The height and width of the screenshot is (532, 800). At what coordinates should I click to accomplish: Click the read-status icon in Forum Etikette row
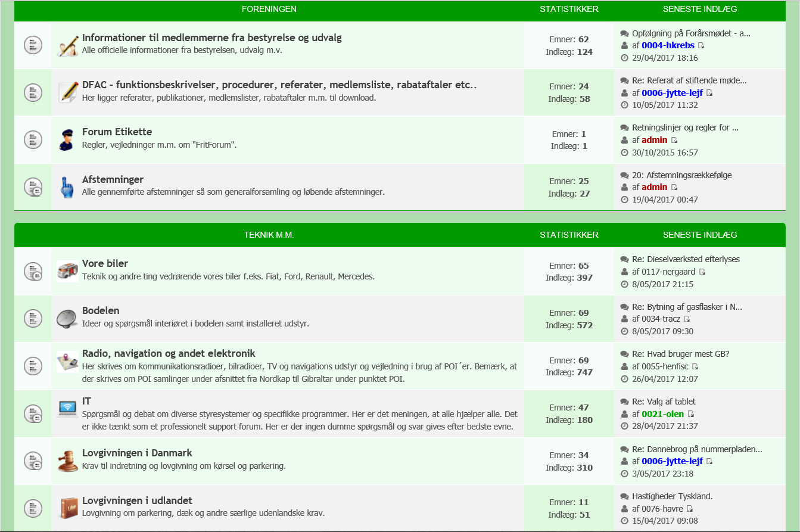coord(33,139)
